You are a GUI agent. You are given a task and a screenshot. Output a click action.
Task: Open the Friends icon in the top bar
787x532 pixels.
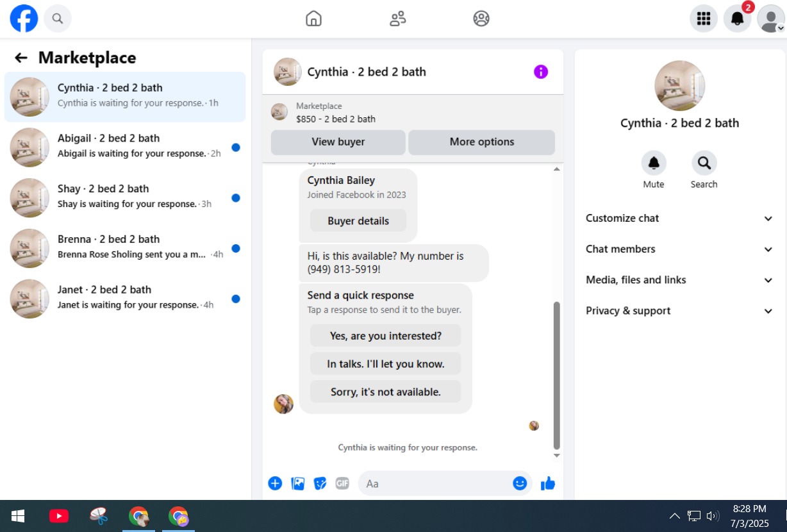pos(398,19)
